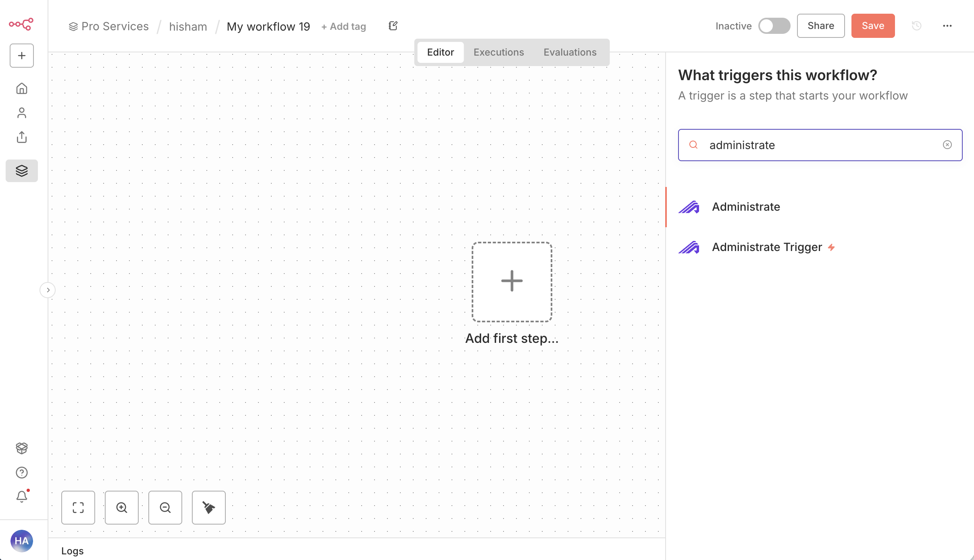
Task: Click the Pro Services breadcrumb
Action: 109,26
